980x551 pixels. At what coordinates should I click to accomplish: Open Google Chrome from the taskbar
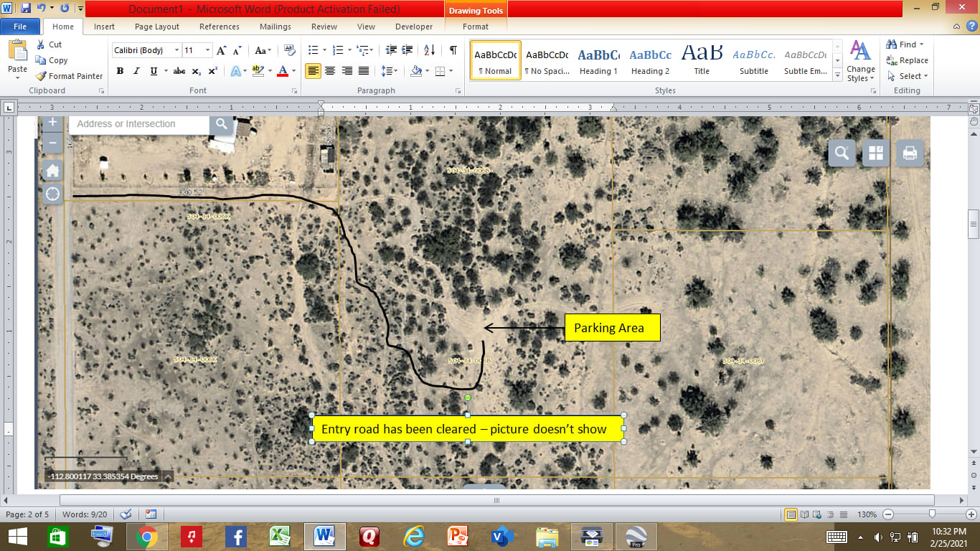pos(147,536)
